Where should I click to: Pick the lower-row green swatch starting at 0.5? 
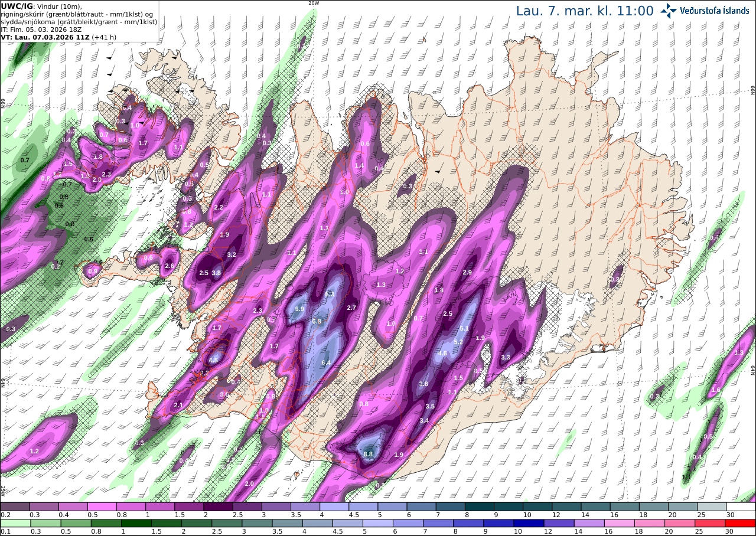pyautogui.click(x=76, y=523)
